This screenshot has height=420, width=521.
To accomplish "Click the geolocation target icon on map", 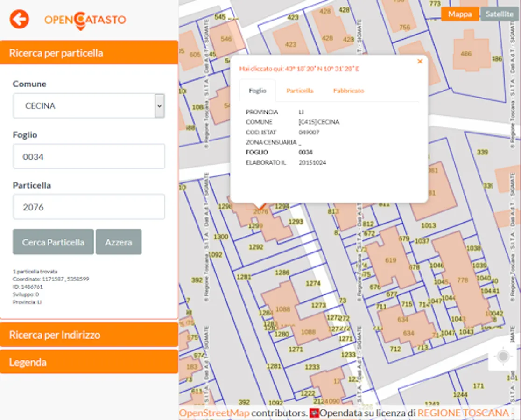I will tap(503, 356).
